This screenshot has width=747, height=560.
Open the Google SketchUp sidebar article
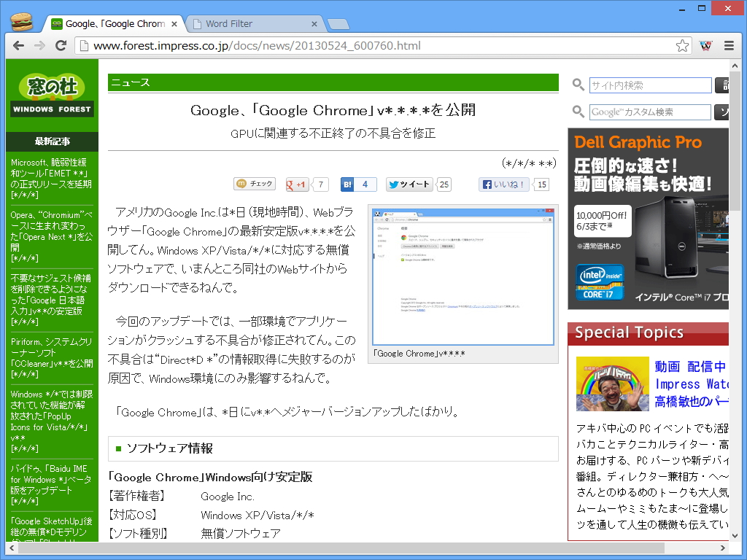[52, 529]
